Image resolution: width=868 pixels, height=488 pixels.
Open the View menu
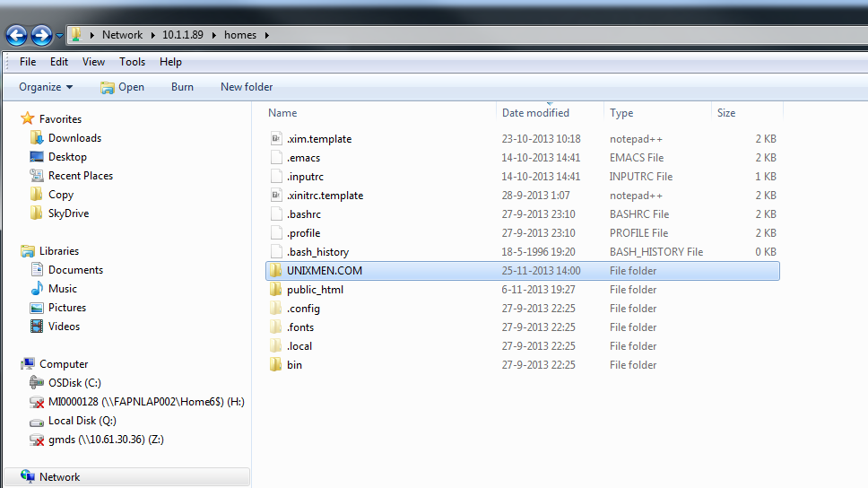[x=93, y=62]
